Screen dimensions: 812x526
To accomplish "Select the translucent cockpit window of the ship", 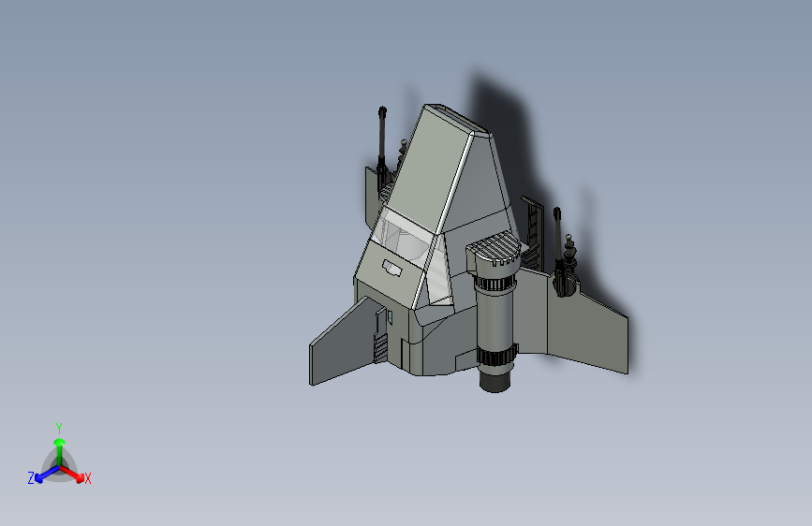I will pyautogui.click(x=405, y=238).
